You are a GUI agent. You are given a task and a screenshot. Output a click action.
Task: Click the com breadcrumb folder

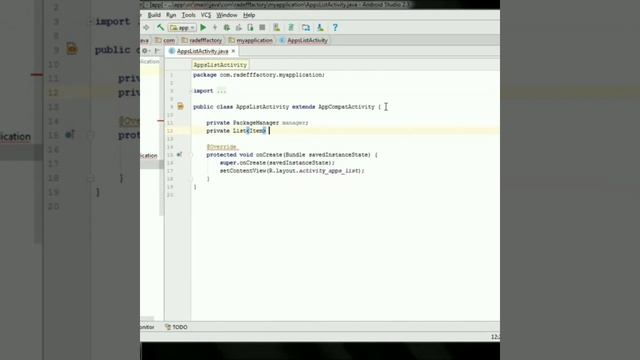[165, 40]
